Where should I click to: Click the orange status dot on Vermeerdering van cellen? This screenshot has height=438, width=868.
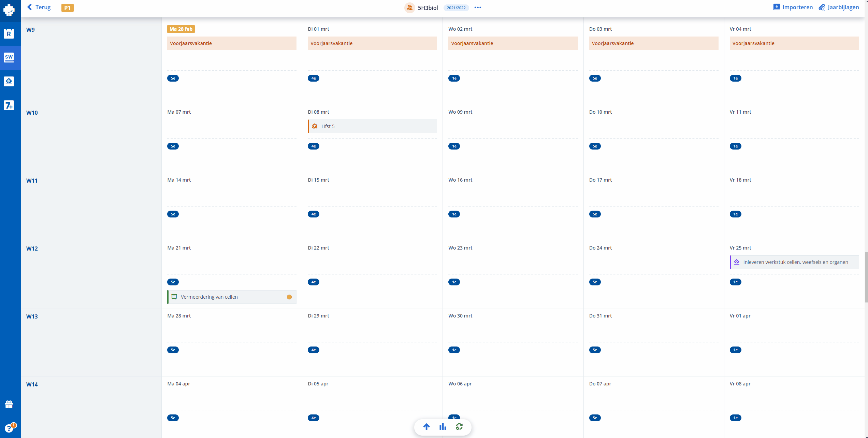289,297
